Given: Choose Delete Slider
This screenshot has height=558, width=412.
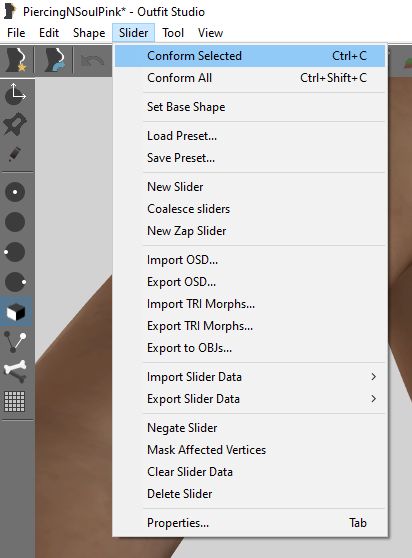Looking at the screenshot, I should pyautogui.click(x=250, y=494).
